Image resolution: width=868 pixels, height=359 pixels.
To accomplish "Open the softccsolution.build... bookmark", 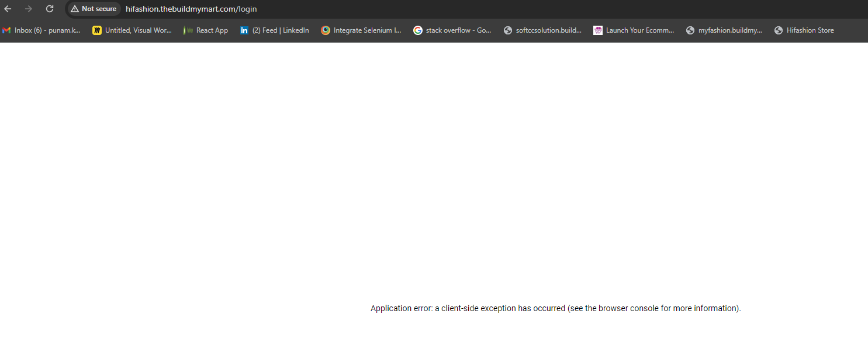I will pyautogui.click(x=548, y=30).
